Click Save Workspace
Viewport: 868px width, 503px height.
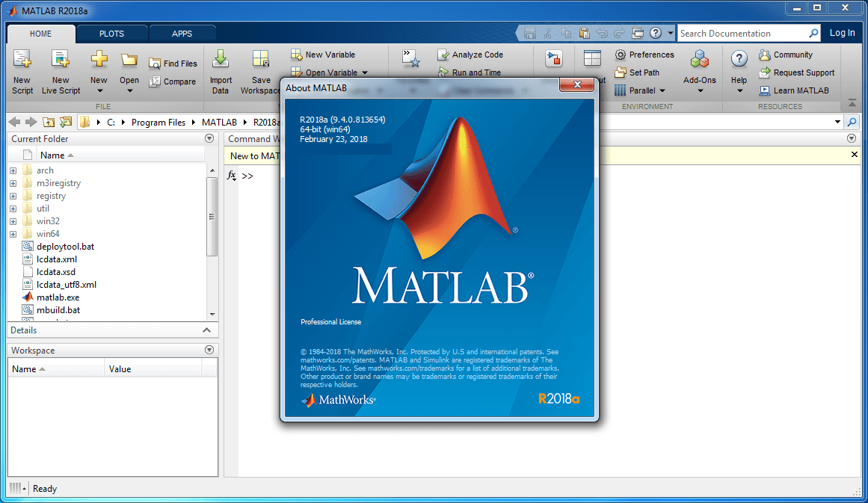pyautogui.click(x=260, y=72)
